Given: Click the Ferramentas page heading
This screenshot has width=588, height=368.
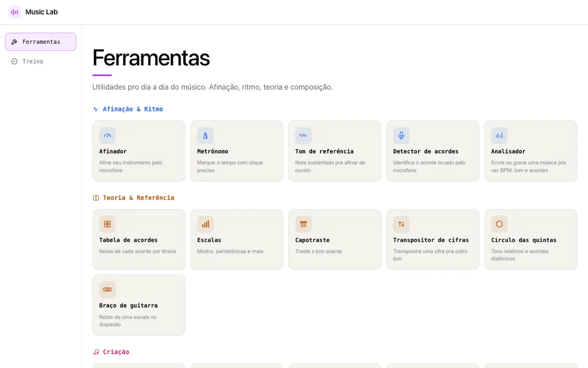Looking at the screenshot, I should click(151, 58).
